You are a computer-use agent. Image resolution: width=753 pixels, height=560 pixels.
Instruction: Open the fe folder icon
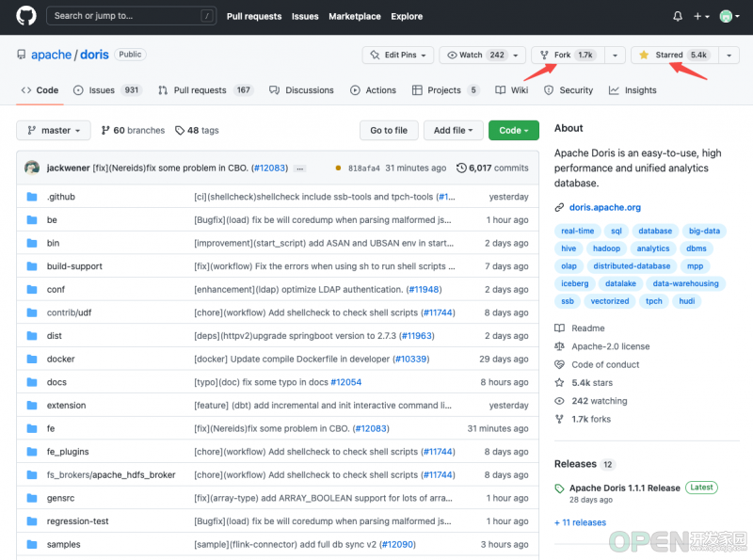click(32, 428)
